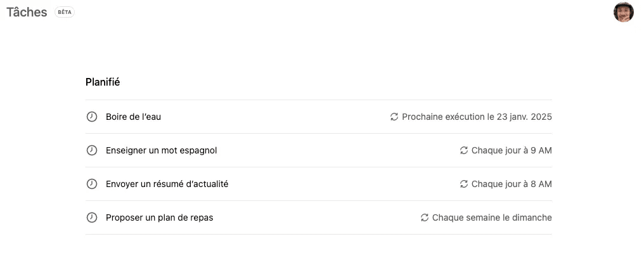This screenshot has height=253, width=644.
Task: Open the Boire de l'eau task
Action: (x=319, y=117)
